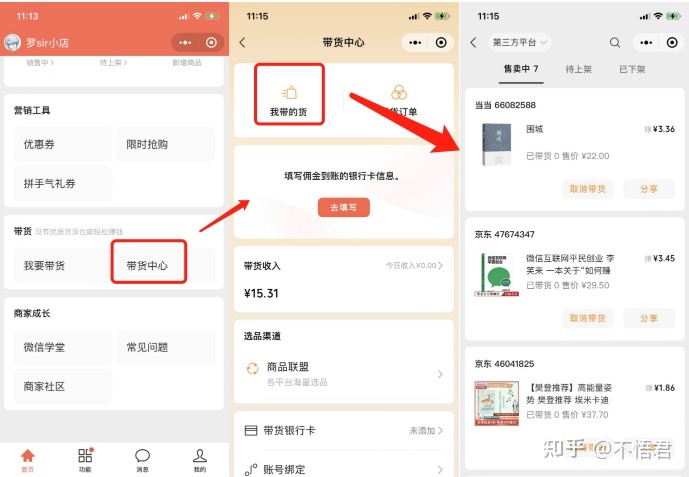
Task: Tap the bank card icon
Action: pos(251,430)
